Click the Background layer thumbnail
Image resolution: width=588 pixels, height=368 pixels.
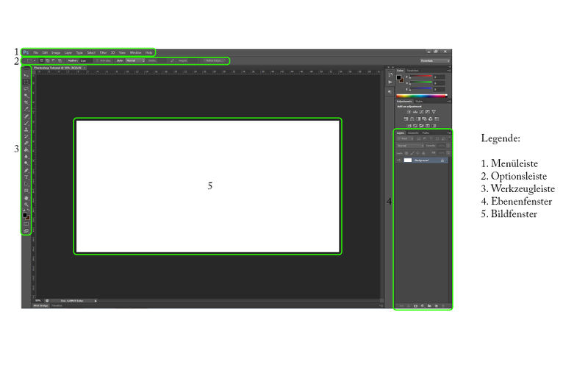click(408, 160)
